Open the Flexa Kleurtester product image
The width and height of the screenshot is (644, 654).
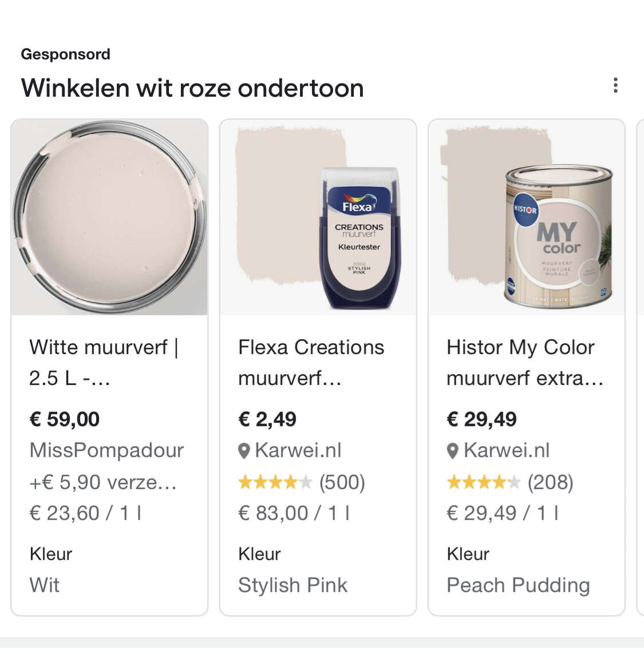[318, 217]
